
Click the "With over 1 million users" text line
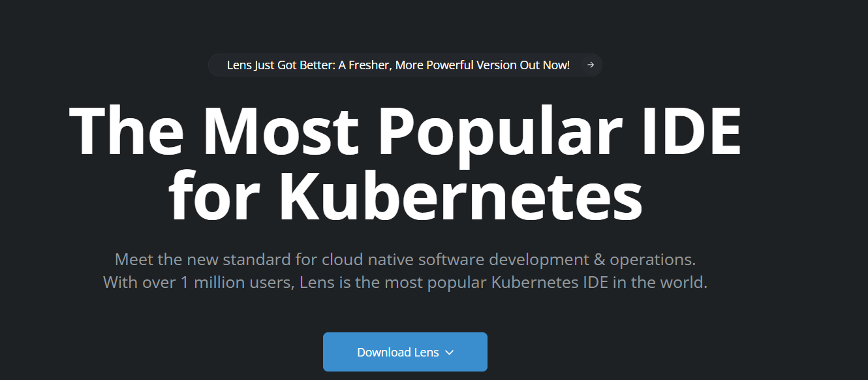coord(405,283)
